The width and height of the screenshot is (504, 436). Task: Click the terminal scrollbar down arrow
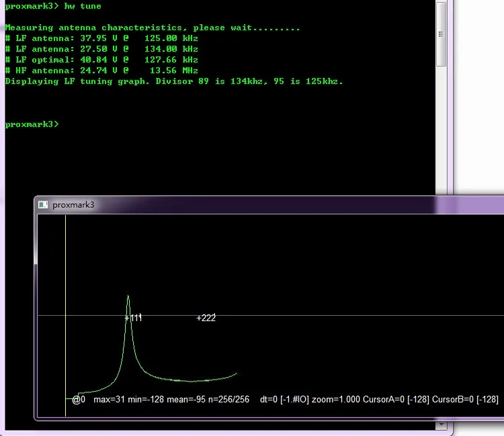click(441, 425)
